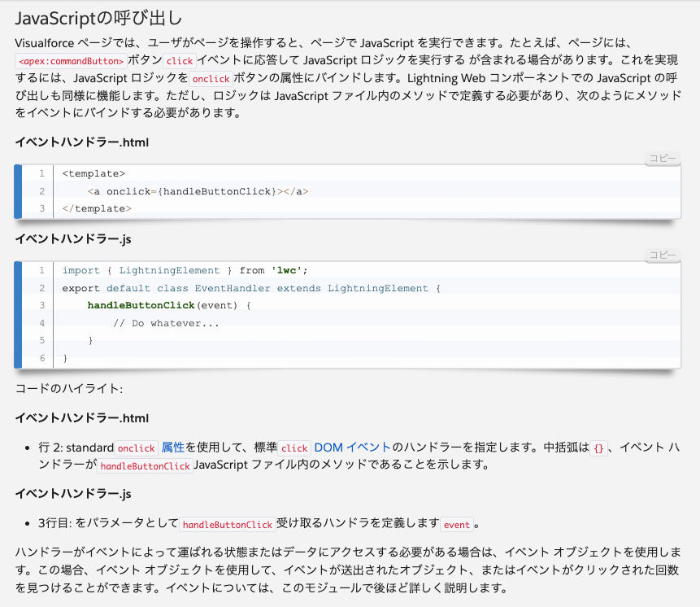Click the event inline code in 3行目 bullet
The width and height of the screenshot is (700, 607).
[457, 524]
